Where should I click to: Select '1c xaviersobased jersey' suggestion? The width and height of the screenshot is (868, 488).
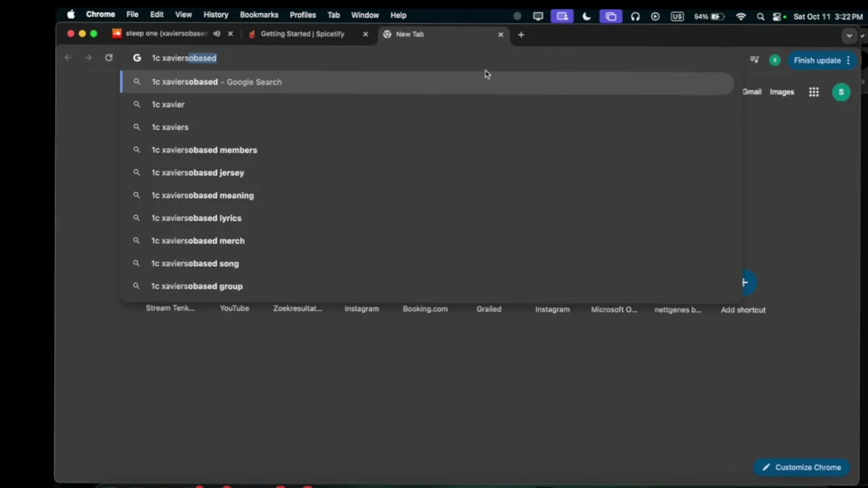pyautogui.click(x=427, y=172)
